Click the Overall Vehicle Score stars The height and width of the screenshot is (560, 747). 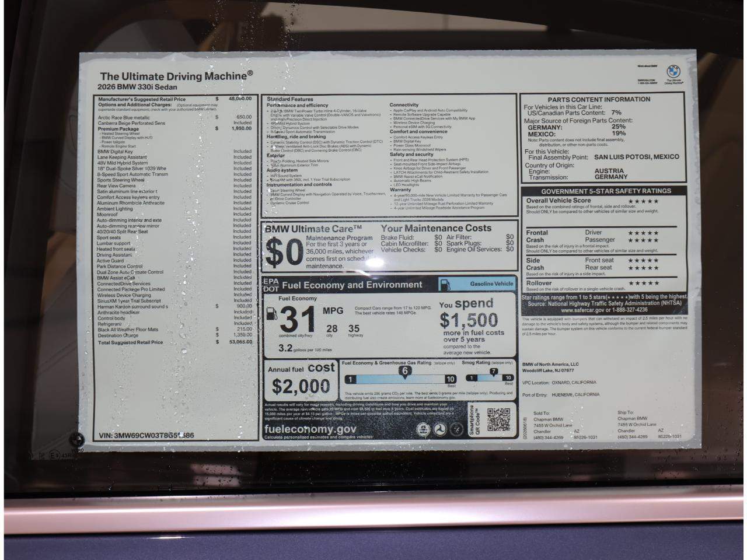point(643,201)
